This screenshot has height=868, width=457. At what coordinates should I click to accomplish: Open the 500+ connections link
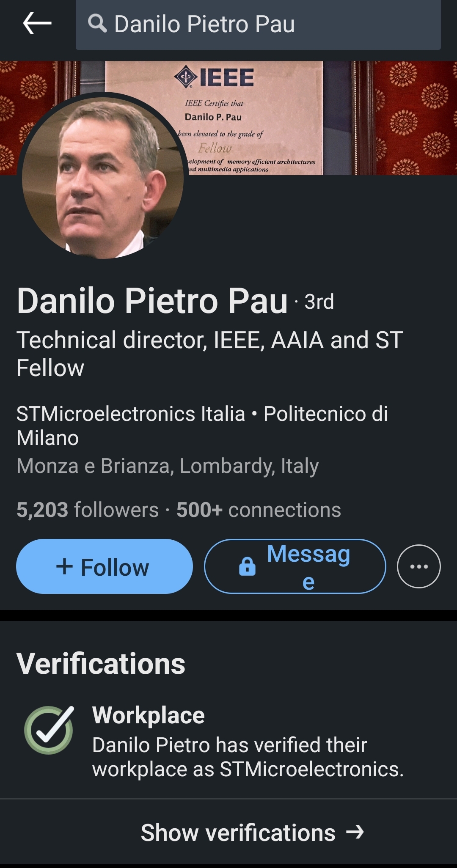click(x=259, y=510)
